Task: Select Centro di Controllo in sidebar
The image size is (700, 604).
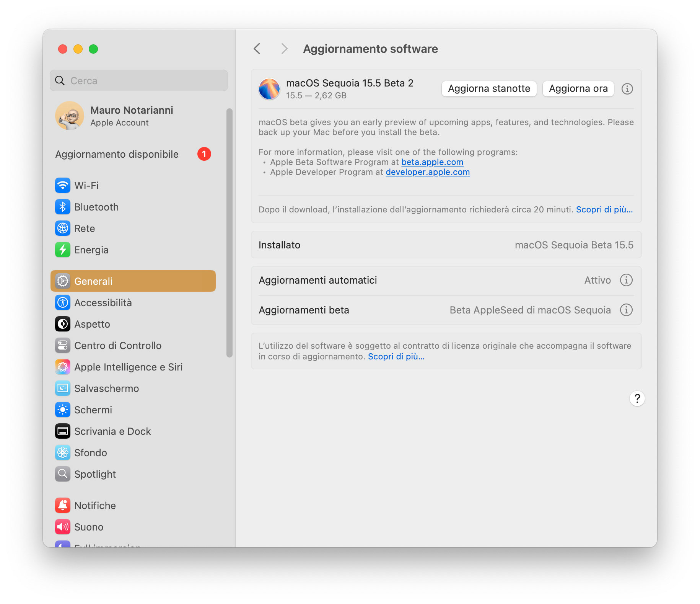Action: point(133,346)
